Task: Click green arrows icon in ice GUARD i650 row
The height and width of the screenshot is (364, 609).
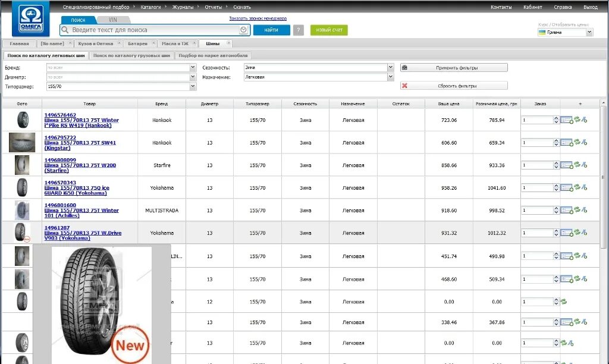Action: (577, 187)
